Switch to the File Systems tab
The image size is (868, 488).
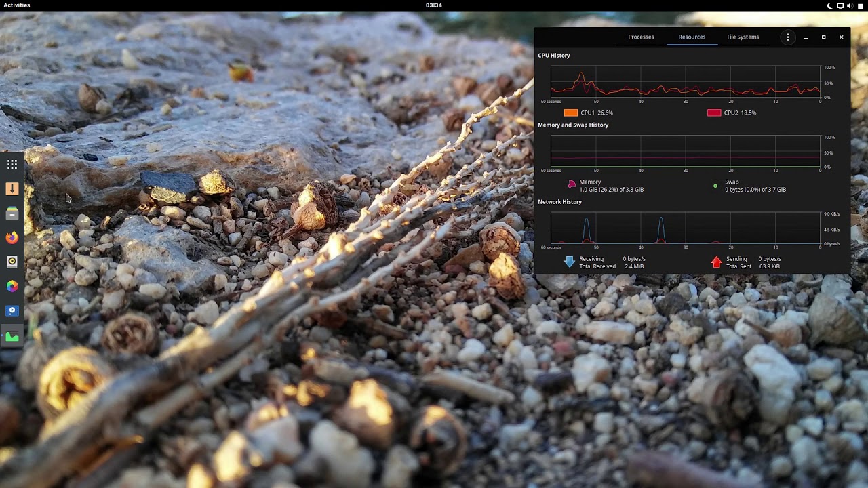click(743, 37)
